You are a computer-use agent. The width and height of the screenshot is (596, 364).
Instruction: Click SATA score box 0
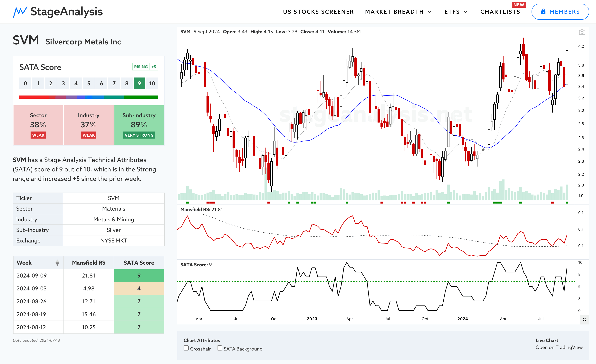(x=25, y=84)
